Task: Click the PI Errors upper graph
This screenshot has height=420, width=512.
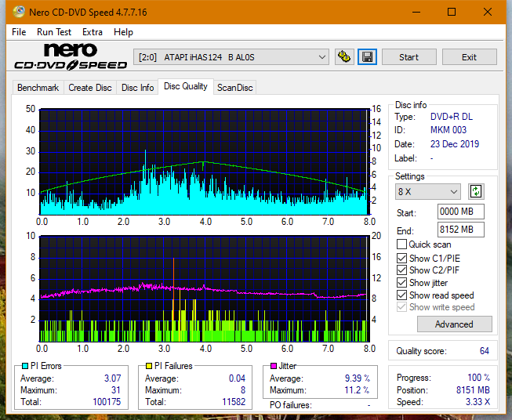Action: pyautogui.click(x=205, y=161)
